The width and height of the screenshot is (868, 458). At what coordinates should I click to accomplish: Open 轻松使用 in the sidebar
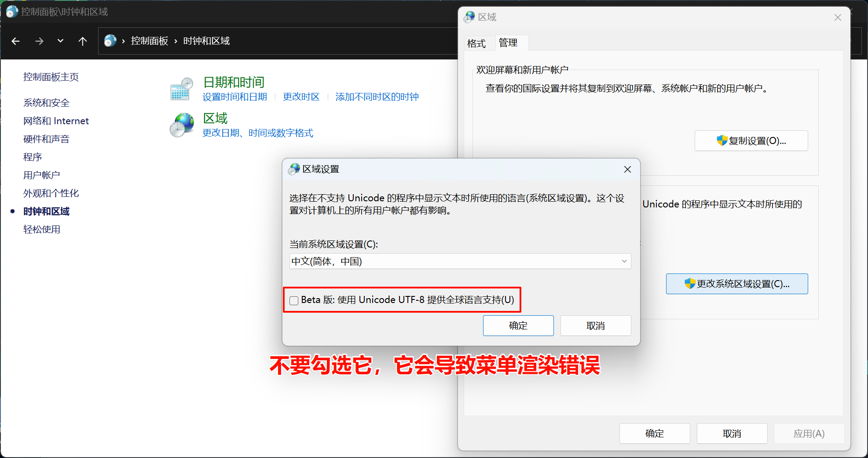42,229
